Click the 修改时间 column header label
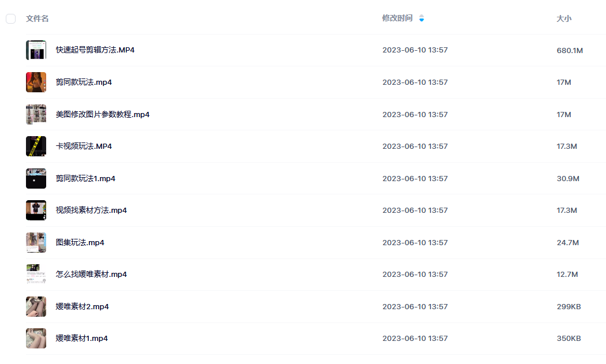This screenshot has height=364, width=606. [397, 18]
